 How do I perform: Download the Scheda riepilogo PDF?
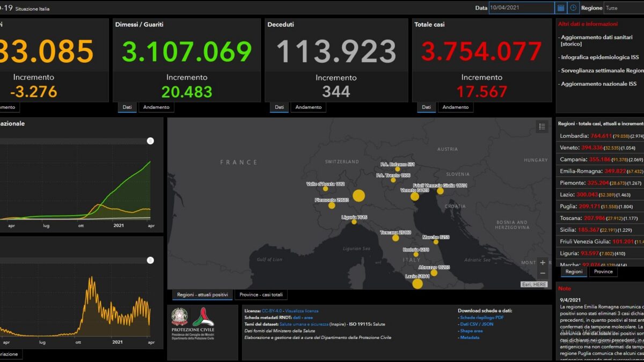coord(481,317)
